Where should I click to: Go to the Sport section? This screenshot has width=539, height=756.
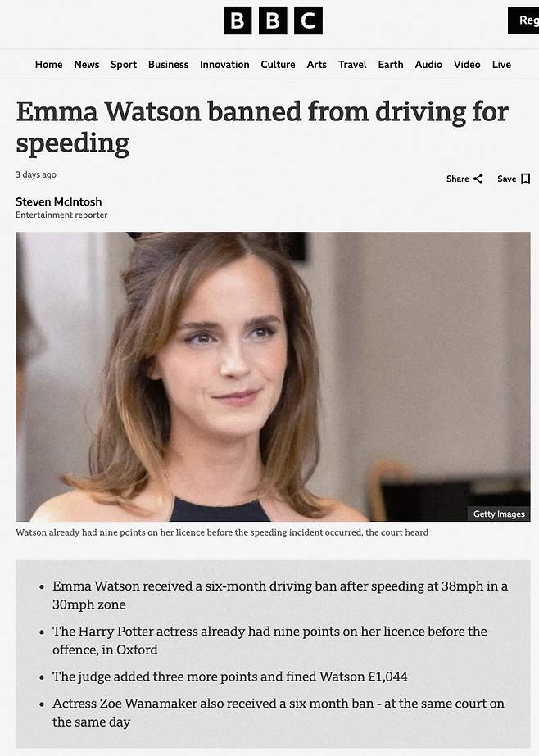124,65
